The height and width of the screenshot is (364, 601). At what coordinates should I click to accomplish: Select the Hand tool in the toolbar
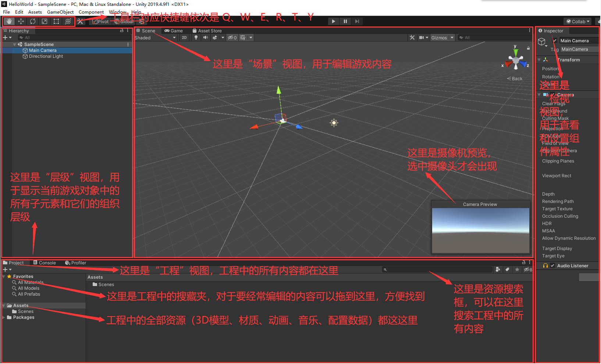coord(9,21)
